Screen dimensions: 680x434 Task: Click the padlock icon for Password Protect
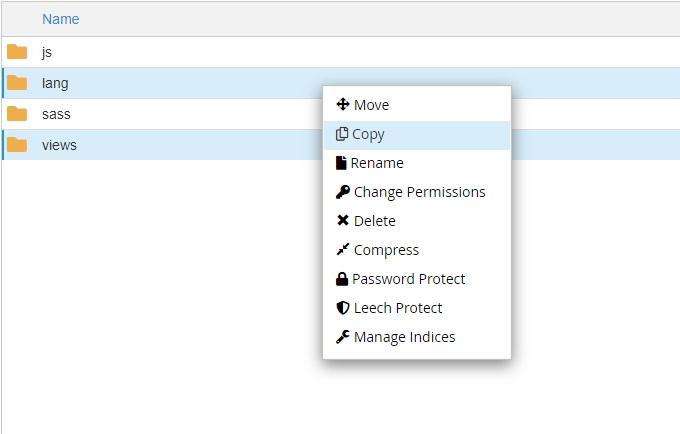[342, 279]
